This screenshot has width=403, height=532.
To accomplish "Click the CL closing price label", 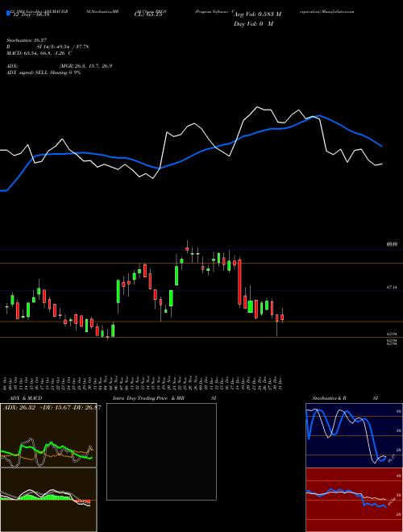I will click(148, 15).
